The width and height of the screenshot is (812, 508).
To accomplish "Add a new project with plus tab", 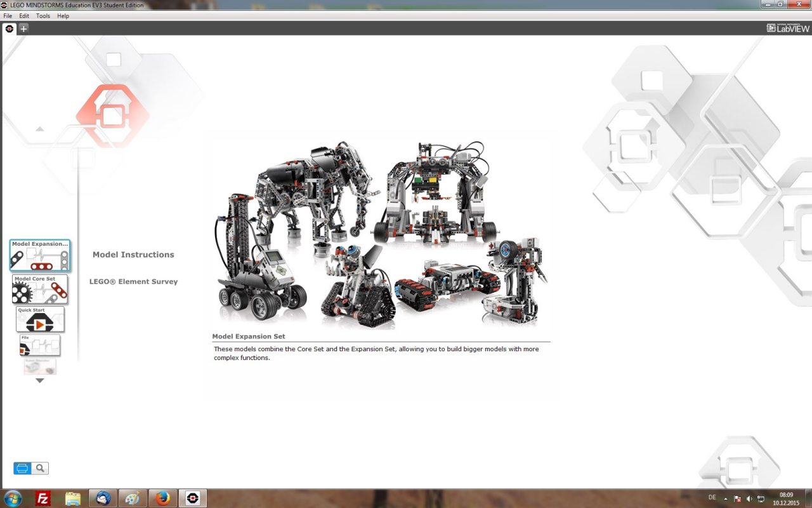I will [x=23, y=29].
